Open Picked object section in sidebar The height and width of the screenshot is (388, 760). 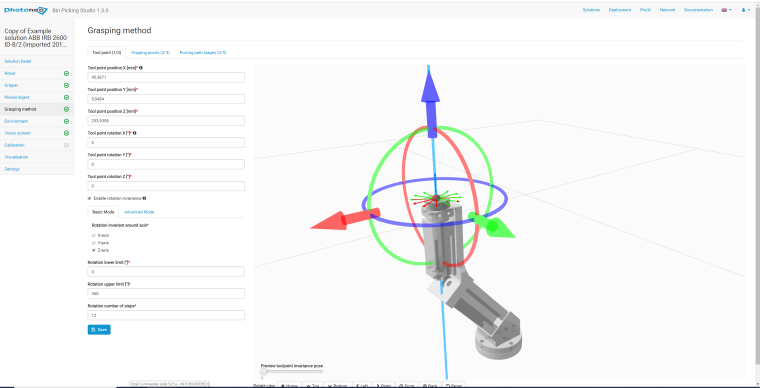point(37,97)
